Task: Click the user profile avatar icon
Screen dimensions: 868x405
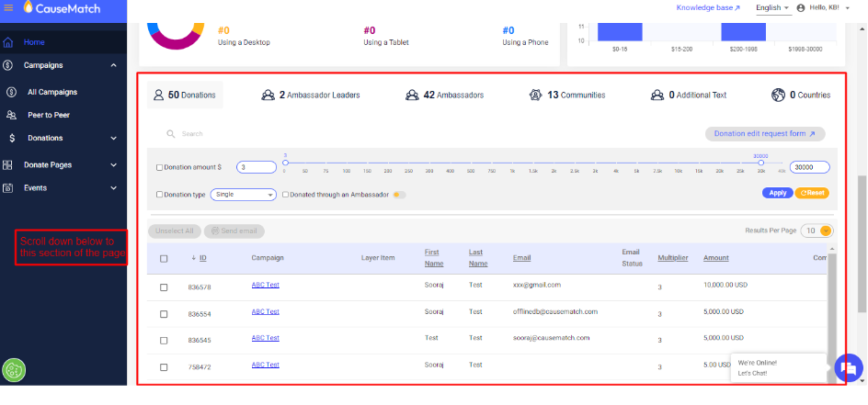Action: [801, 7]
